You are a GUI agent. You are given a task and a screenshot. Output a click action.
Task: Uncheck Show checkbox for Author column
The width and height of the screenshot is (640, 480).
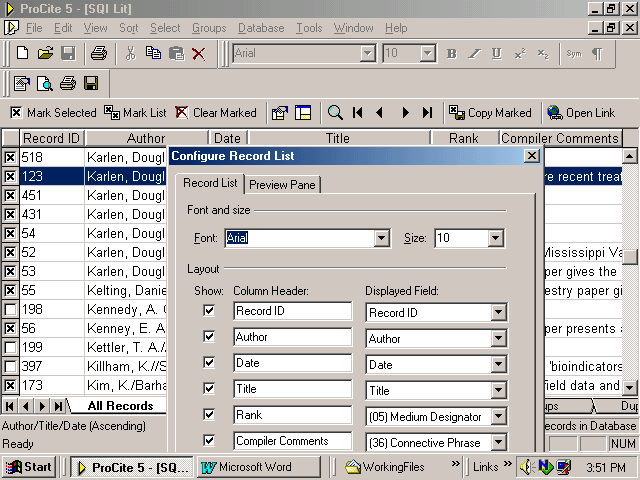209,336
